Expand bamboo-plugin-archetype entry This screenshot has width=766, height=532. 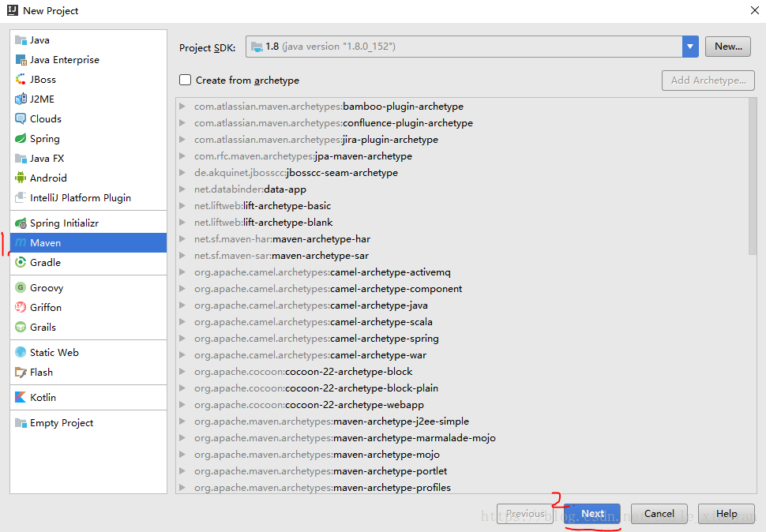182,106
